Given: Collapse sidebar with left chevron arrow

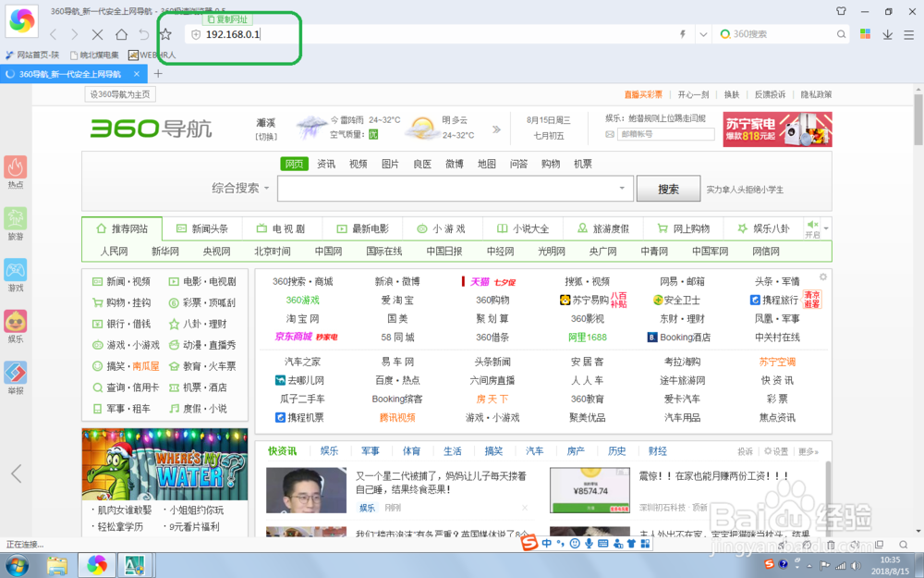Looking at the screenshot, I should 17,473.
